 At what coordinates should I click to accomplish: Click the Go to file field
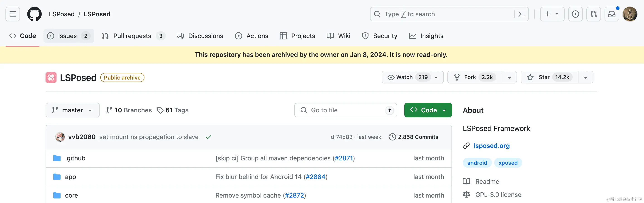pyautogui.click(x=345, y=110)
